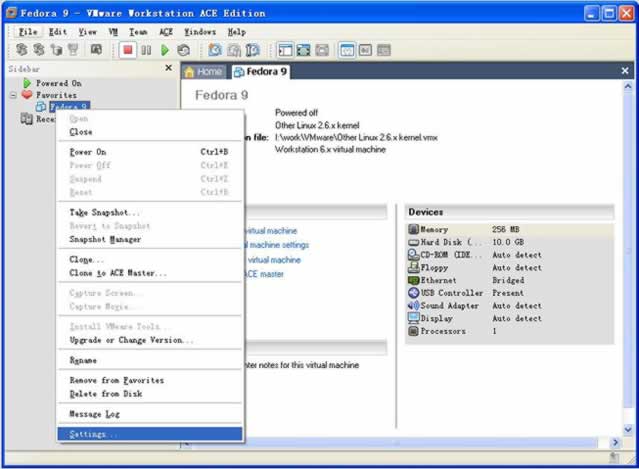The image size is (639, 469).
Task: Click the ACE master link
Action: point(264,274)
